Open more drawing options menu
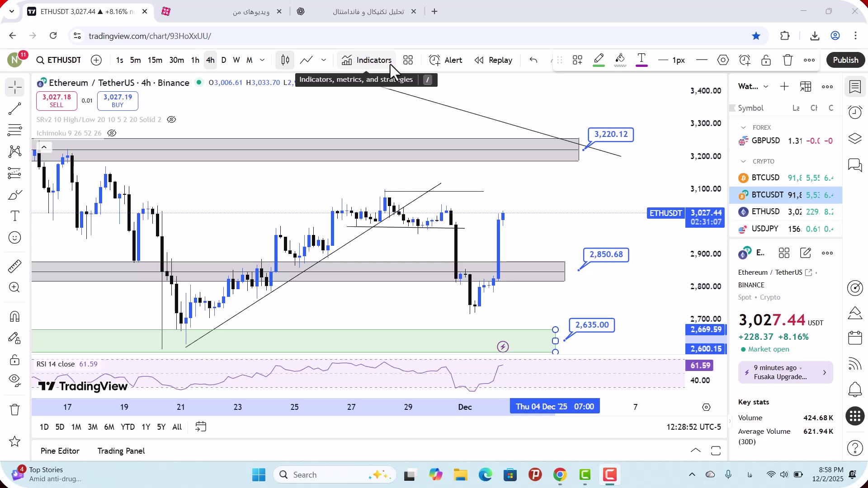Viewport: 868px width, 488px height. click(x=809, y=60)
